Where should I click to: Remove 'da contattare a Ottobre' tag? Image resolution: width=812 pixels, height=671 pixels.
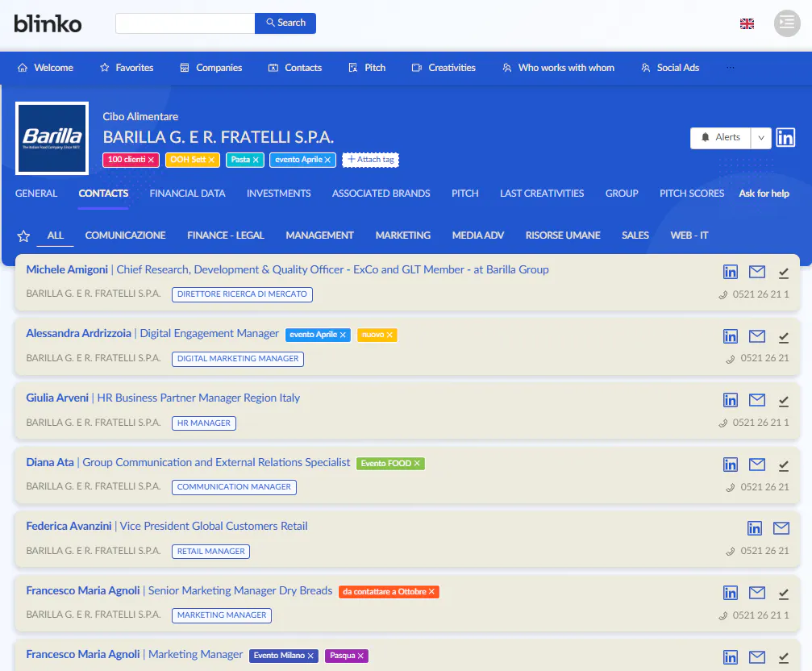(x=431, y=592)
